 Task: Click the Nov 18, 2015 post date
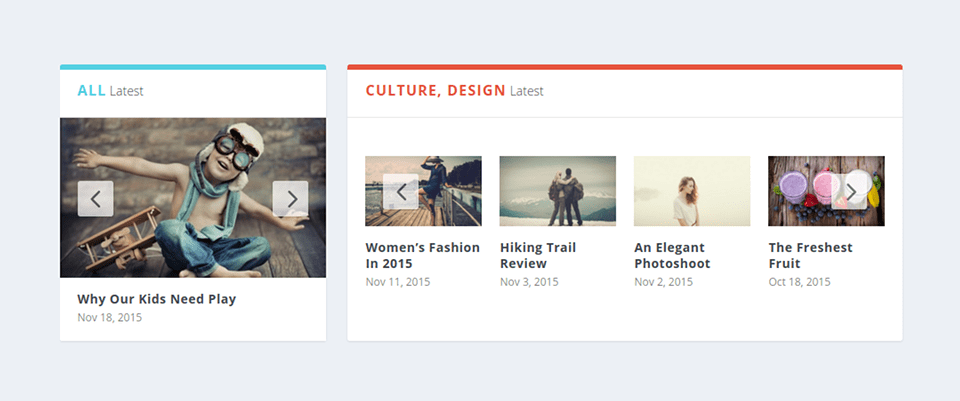click(110, 318)
